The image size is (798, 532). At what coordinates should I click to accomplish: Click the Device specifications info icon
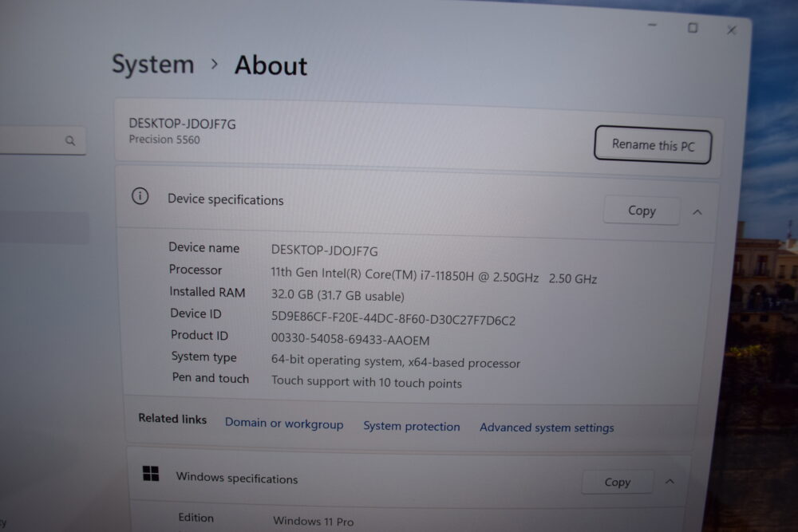pos(140,196)
